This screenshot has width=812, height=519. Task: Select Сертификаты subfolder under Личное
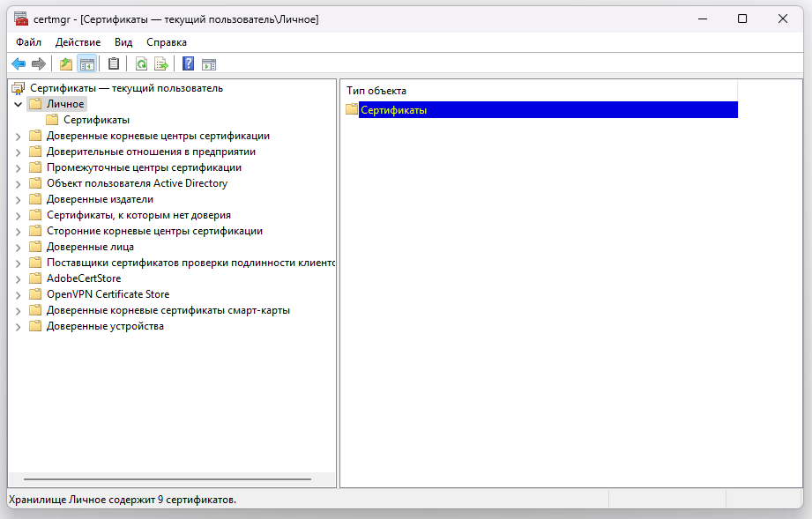point(96,120)
